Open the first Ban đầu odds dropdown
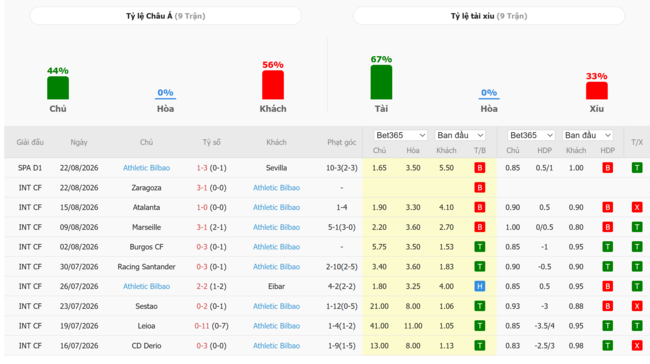The image size is (650, 364). coord(460,135)
